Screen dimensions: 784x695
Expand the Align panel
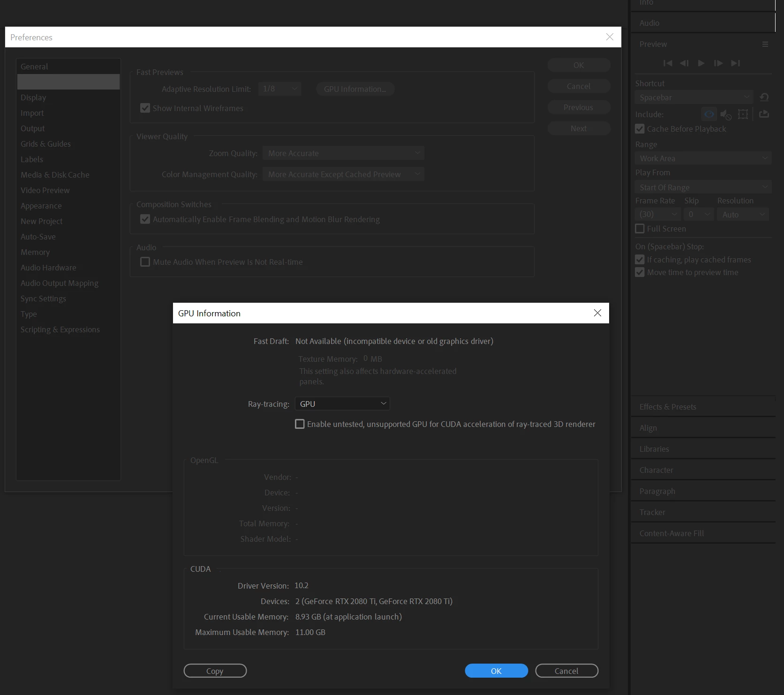(x=703, y=428)
